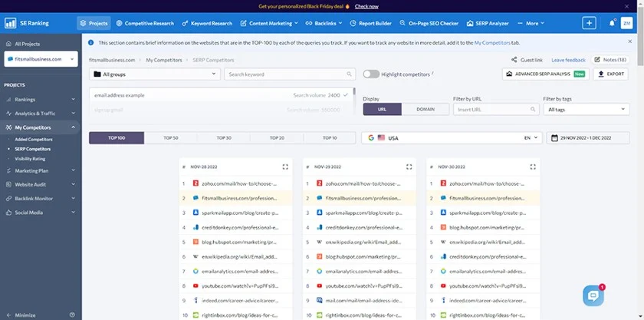The width and height of the screenshot is (644, 320).
Task: Open the Content Marketing menu
Action: [269, 24]
